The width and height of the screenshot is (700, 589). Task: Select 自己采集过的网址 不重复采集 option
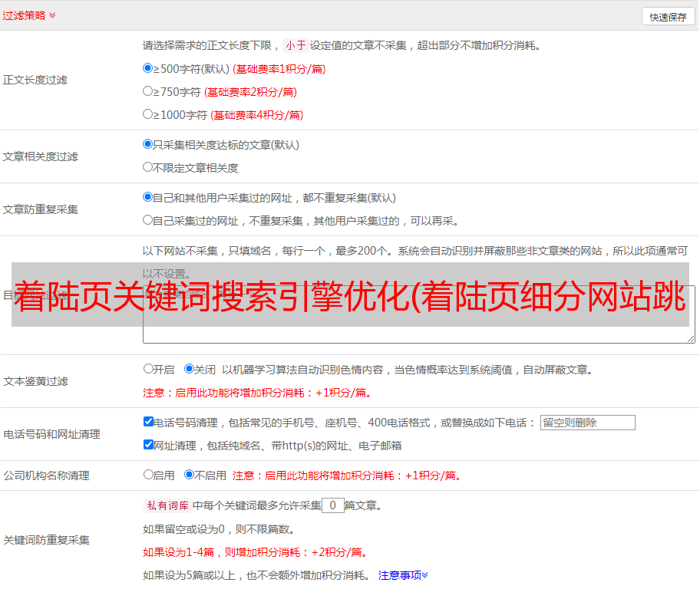[148, 220]
